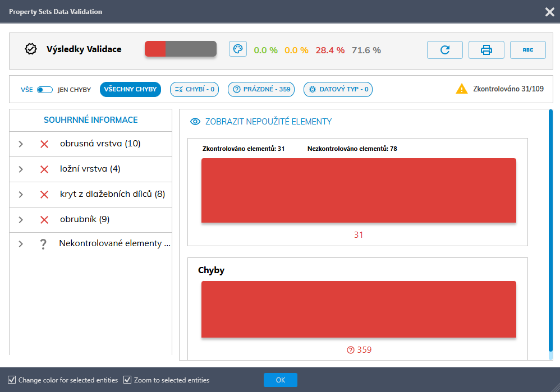Screen dimensions: 560x392
Task: Click the question mark icon for Nekontrolované elementy
Action: point(43,244)
